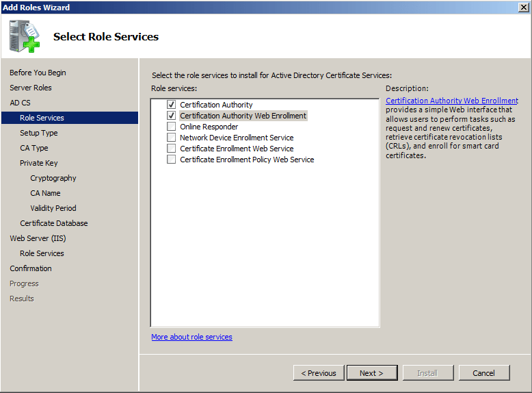Uncheck Certification Authority Web Enrollment
Viewport: 532px width, 393px height.
171,116
